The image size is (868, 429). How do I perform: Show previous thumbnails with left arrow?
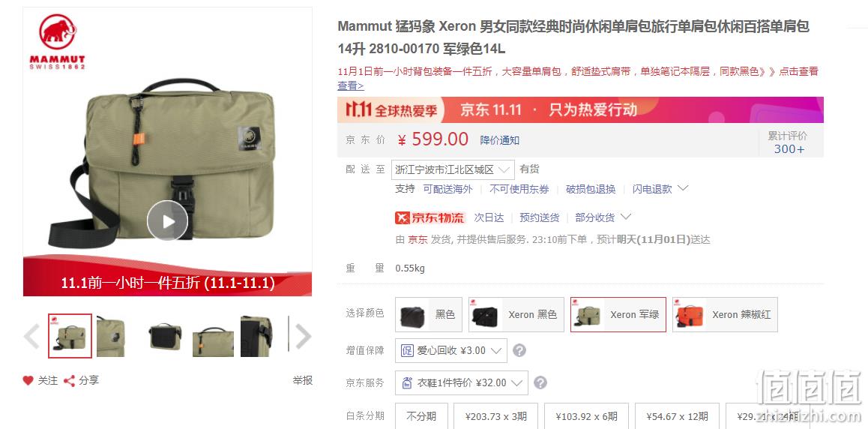(x=32, y=337)
